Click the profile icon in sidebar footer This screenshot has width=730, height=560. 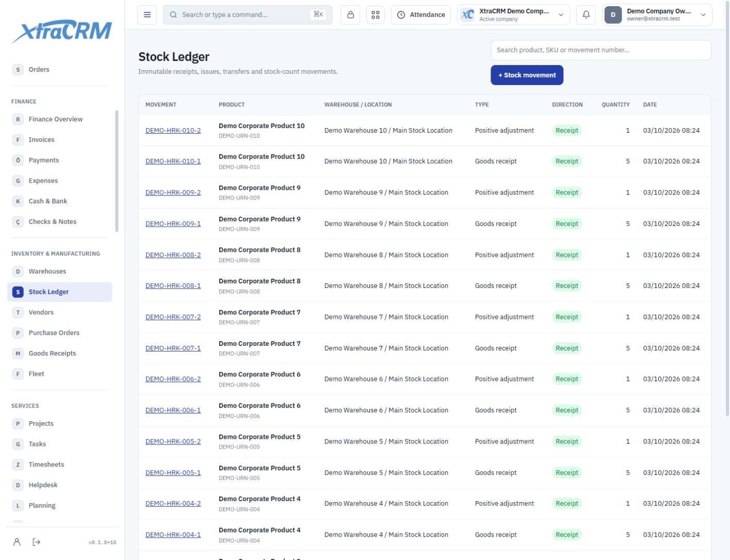coord(17,542)
